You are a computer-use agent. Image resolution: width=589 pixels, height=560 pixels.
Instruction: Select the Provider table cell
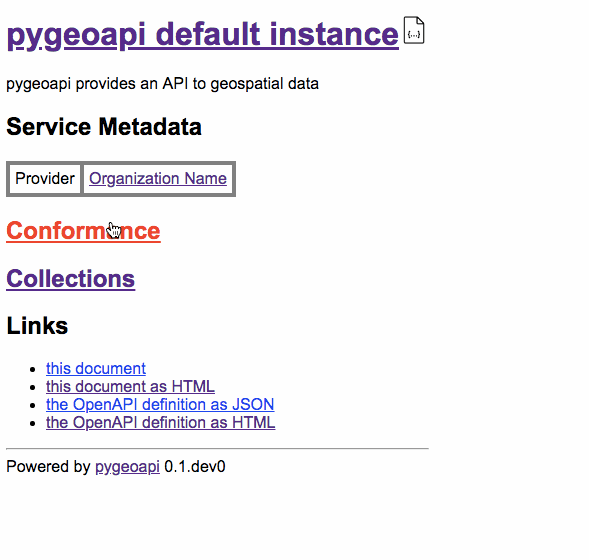45,178
